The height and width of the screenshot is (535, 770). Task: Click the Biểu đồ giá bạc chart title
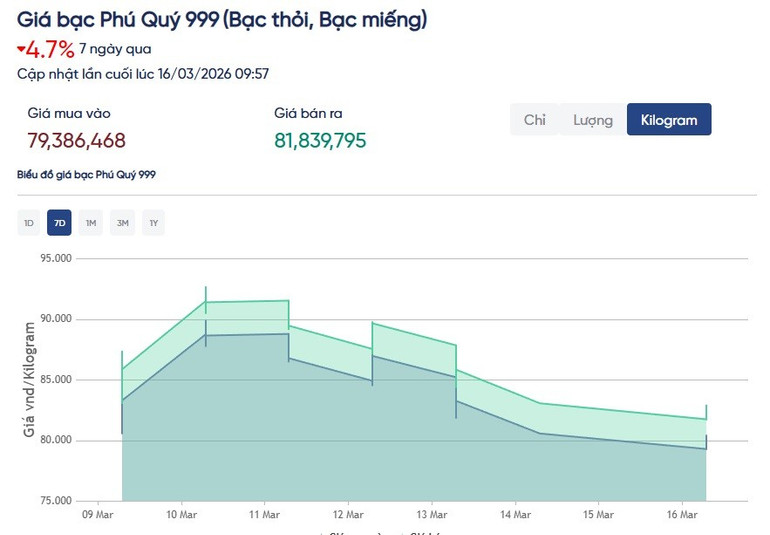pos(86,175)
